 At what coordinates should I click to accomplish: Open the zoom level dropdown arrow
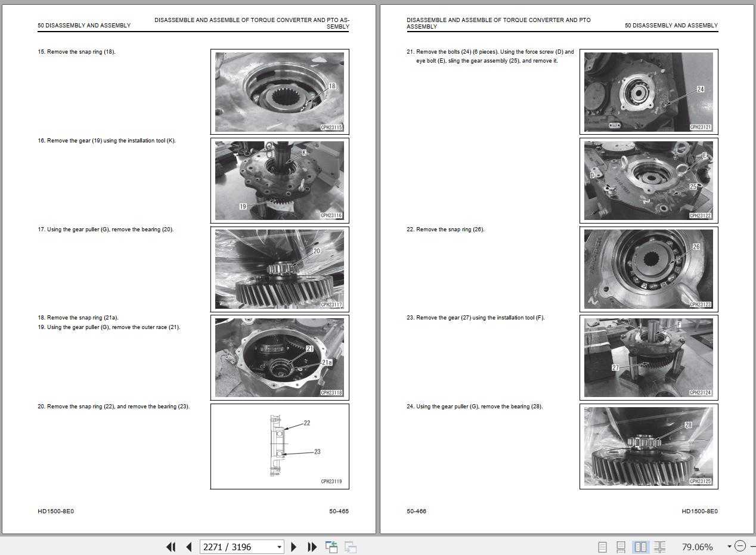point(729,547)
